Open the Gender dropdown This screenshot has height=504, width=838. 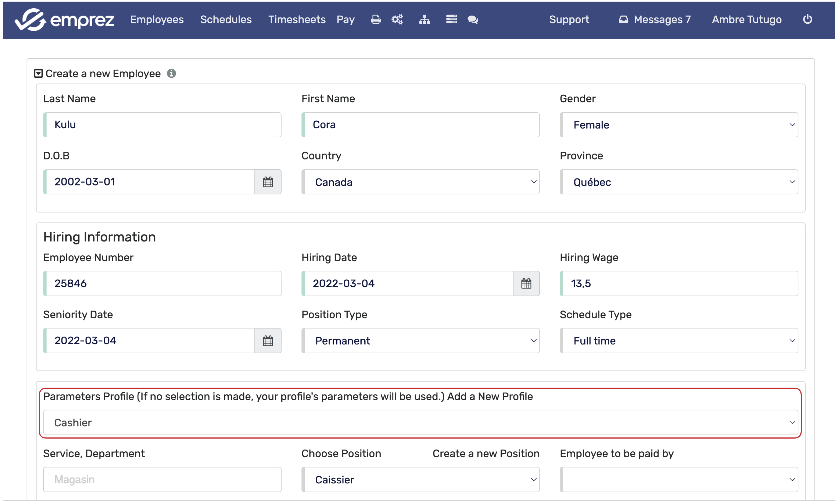[679, 125]
